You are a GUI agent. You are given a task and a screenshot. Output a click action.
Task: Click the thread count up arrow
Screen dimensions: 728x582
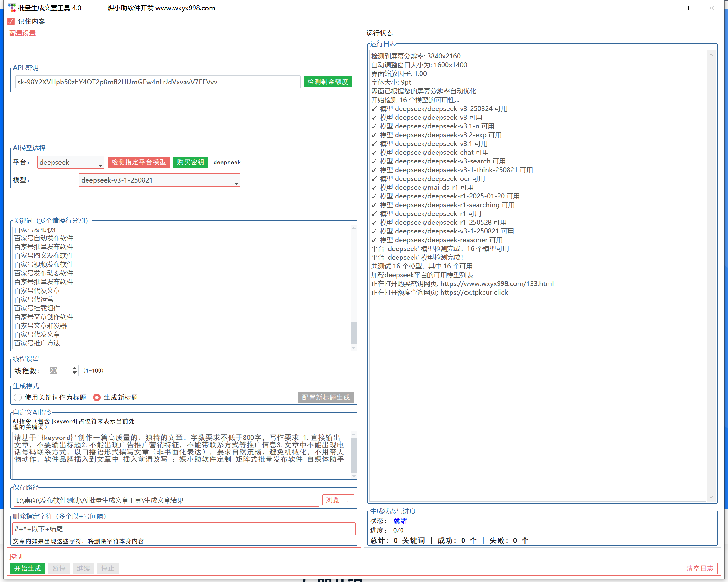(75, 368)
